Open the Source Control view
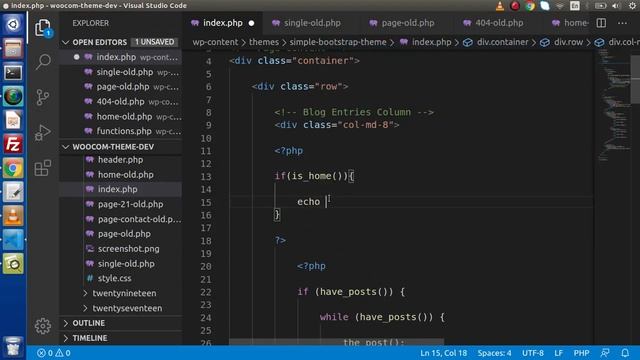Viewport: 640px width, 360px height. click(42, 97)
